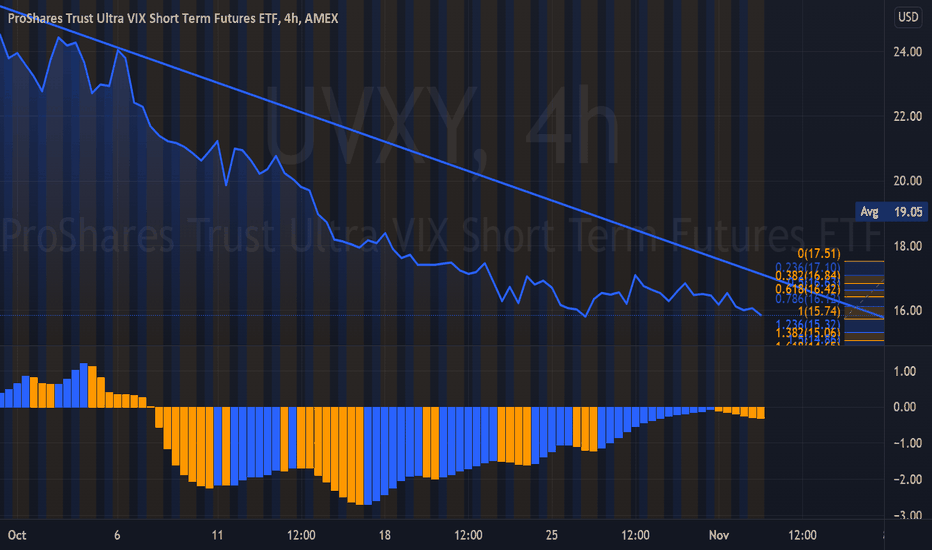Image resolution: width=932 pixels, height=550 pixels.
Task: Click the 12:00 label after Nov
Action: point(802,535)
